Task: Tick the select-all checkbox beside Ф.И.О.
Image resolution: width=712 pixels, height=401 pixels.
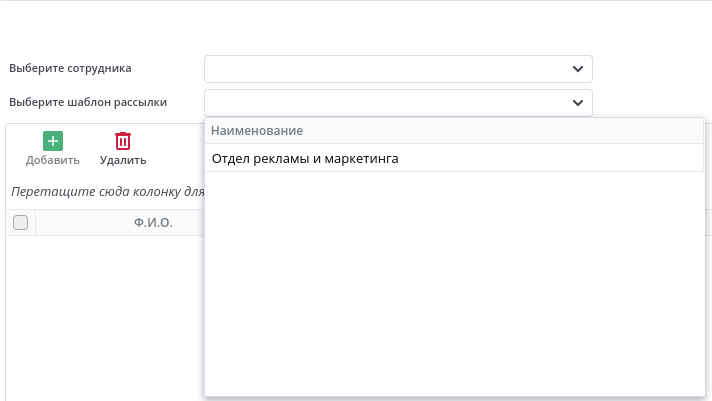Action: point(20,223)
